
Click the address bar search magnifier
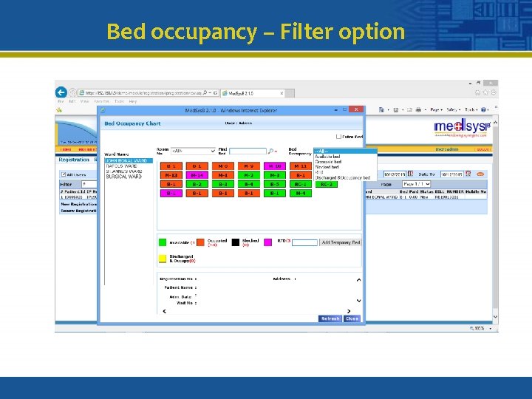[x=205, y=92]
